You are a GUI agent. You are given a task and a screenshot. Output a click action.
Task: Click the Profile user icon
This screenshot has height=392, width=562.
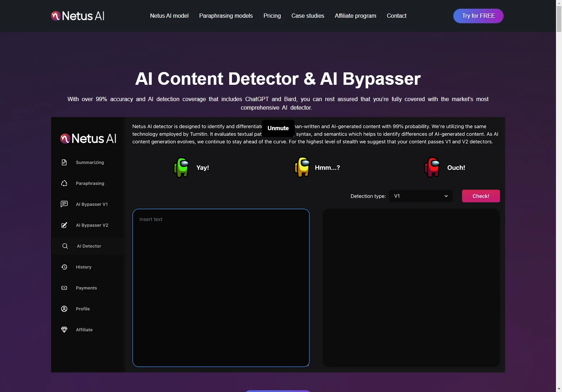tap(64, 309)
